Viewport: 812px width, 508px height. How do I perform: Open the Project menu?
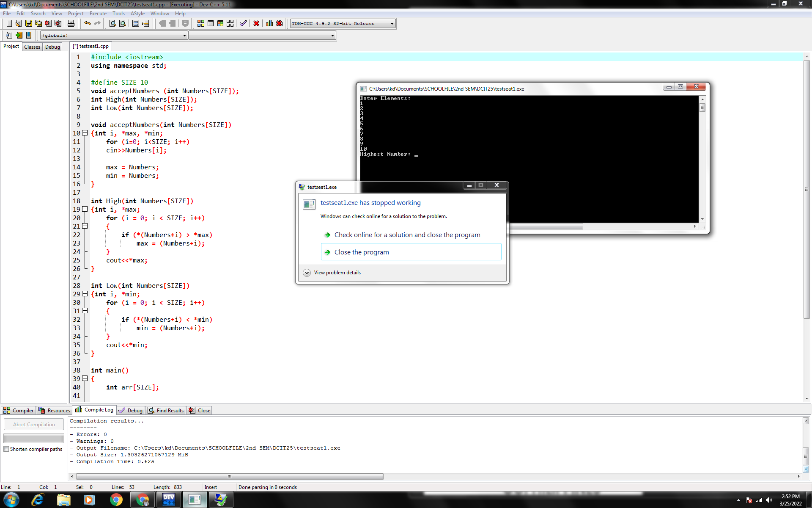76,14
